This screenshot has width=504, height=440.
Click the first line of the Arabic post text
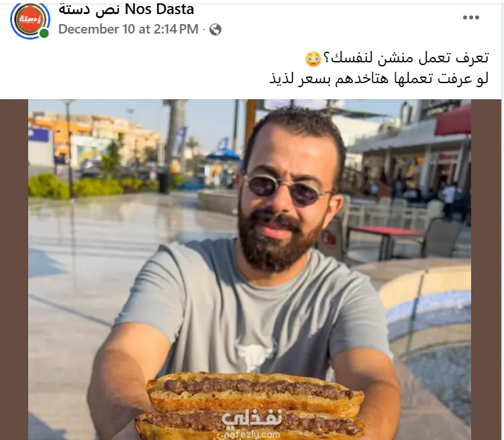pos(397,59)
